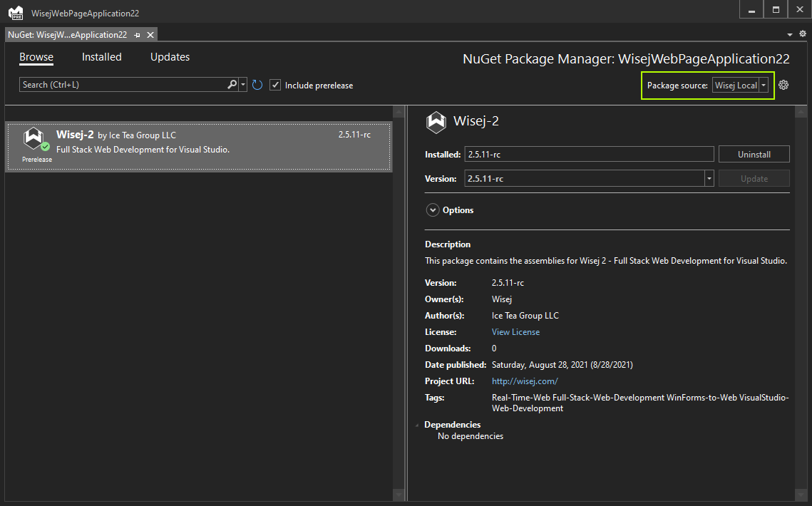This screenshot has width=812, height=506.
Task: Click the Prerelease label under package icon
Action: point(37,160)
